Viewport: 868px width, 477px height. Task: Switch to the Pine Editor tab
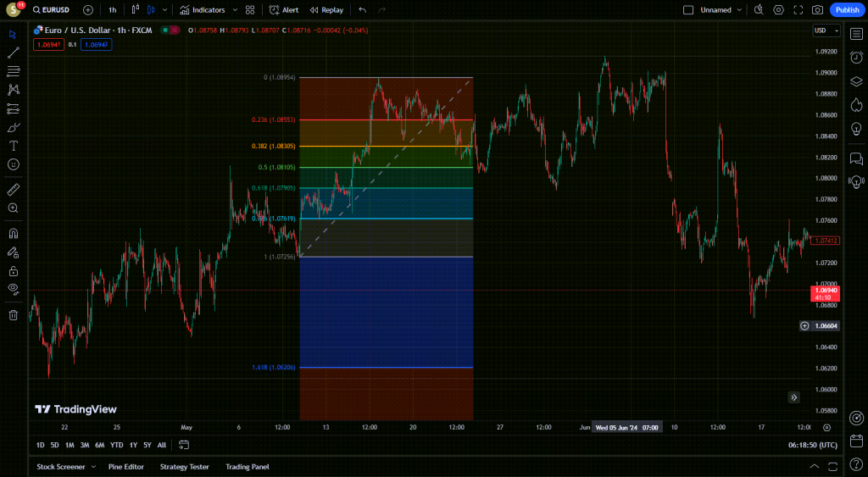tap(125, 467)
